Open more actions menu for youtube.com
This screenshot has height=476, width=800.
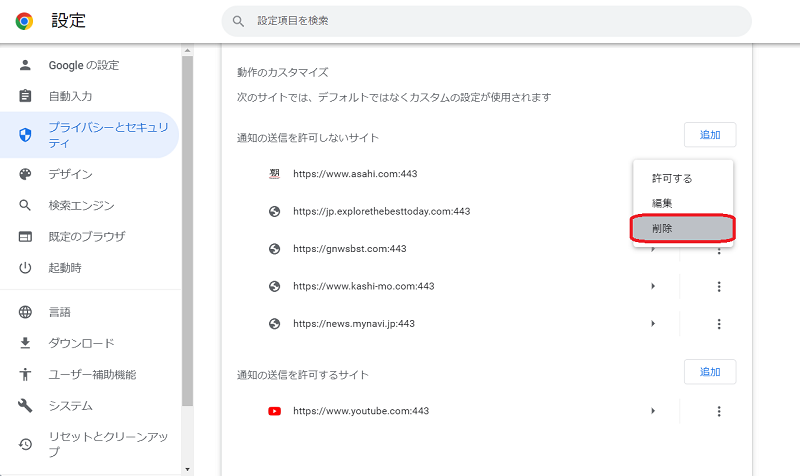click(x=718, y=411)
